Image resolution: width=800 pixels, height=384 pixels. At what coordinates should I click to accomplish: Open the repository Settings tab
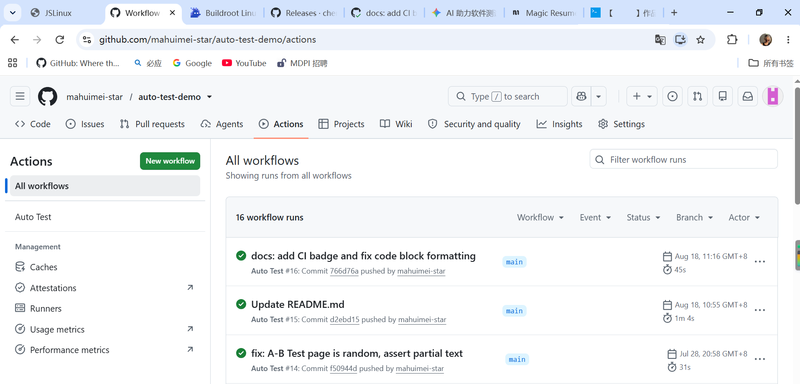[x=621, y=124]
